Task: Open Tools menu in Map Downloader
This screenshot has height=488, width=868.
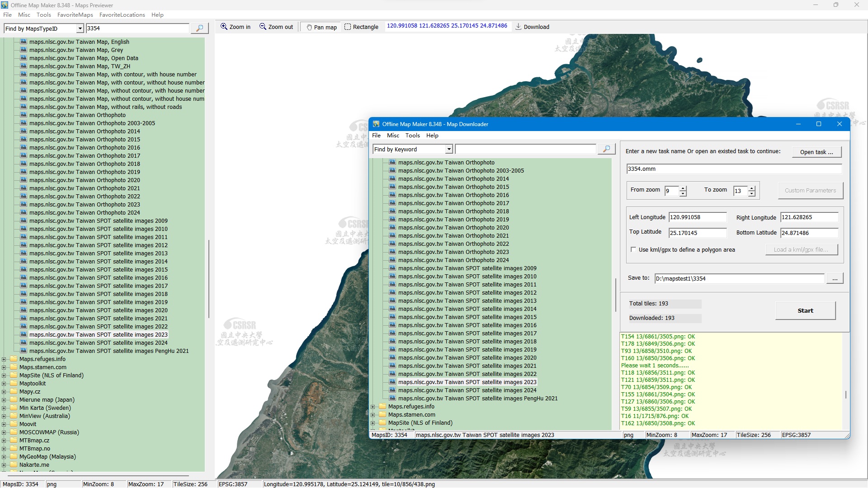Action: pos(412,136)
